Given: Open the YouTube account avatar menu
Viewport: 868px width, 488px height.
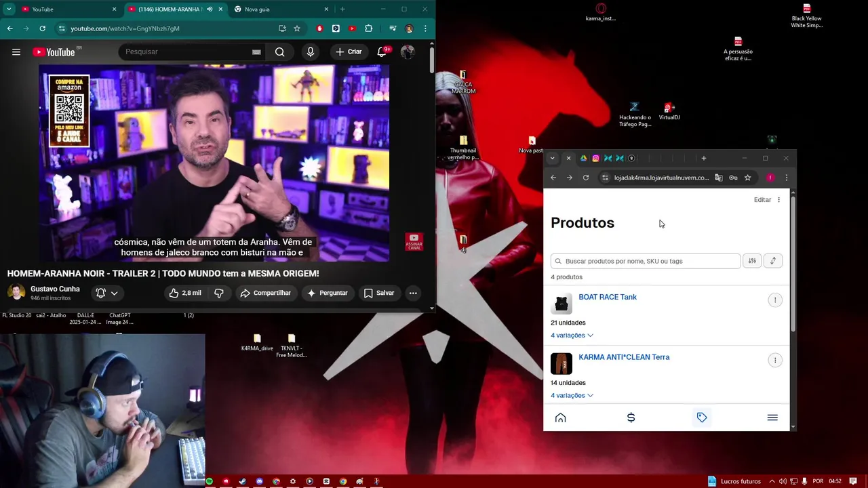Looking at the screenshot, I should [x=408, y=52].
